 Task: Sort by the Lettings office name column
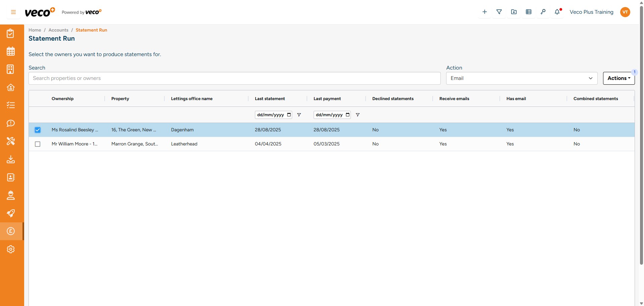[x=192, y=99]
